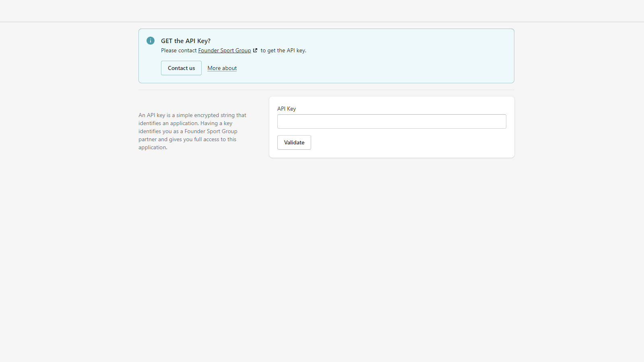
Task: Click the GET the API Key heading
Action: (186, 41)
